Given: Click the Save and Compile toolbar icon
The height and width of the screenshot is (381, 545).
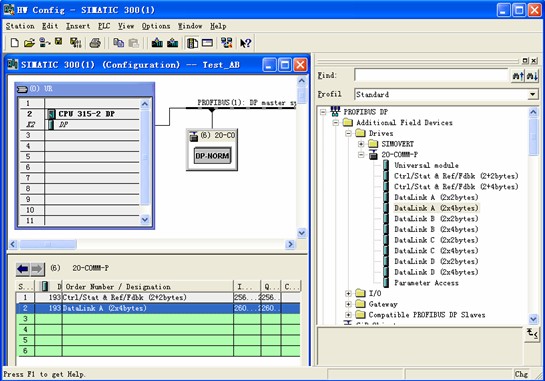Looking at the screenshot, I should pyautogui.click(x=75, y=43).
